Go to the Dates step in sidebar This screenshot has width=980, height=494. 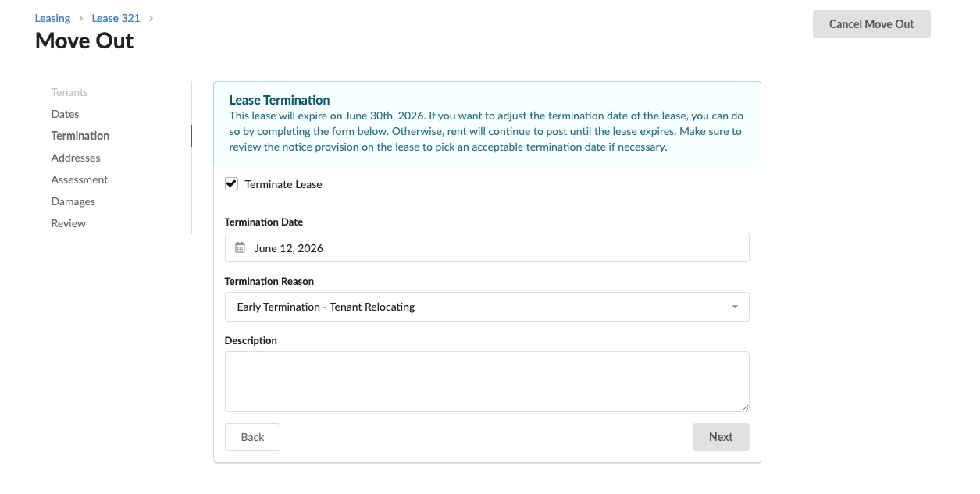pyautogui.click(x=66, y=114)
